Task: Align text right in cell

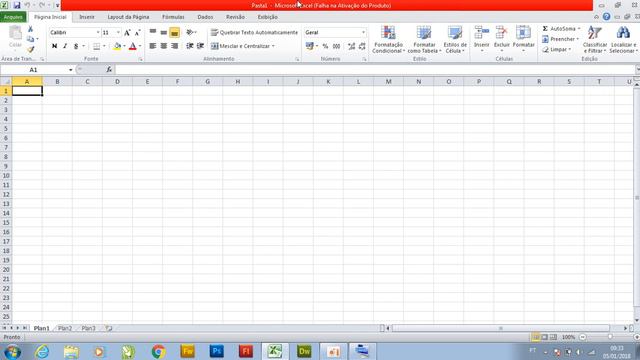Action: [x=174, y=46]
